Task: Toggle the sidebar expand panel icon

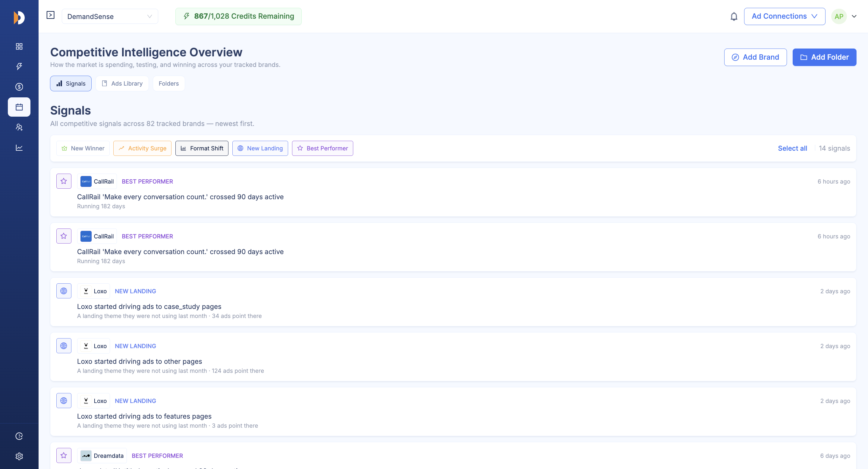Action: pos(51,15)
